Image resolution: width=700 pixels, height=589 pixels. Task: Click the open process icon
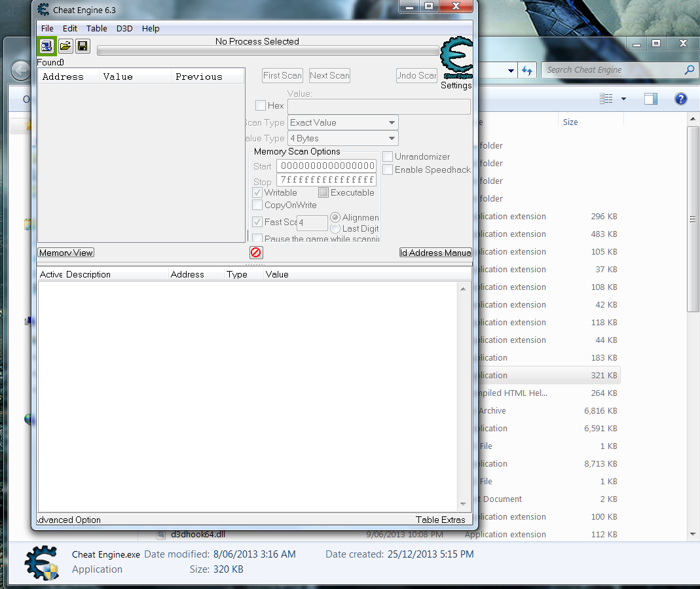tap(46, 46)
